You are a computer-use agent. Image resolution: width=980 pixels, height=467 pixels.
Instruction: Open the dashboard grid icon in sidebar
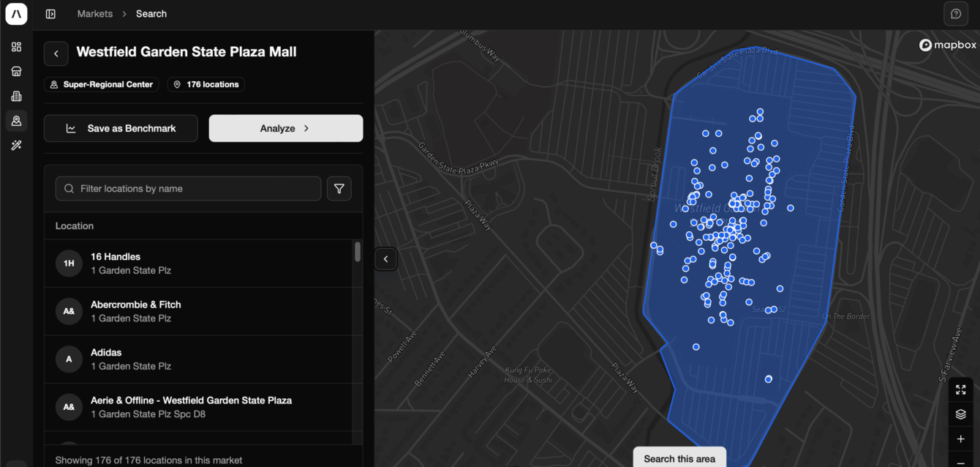(x=16, y=47)
